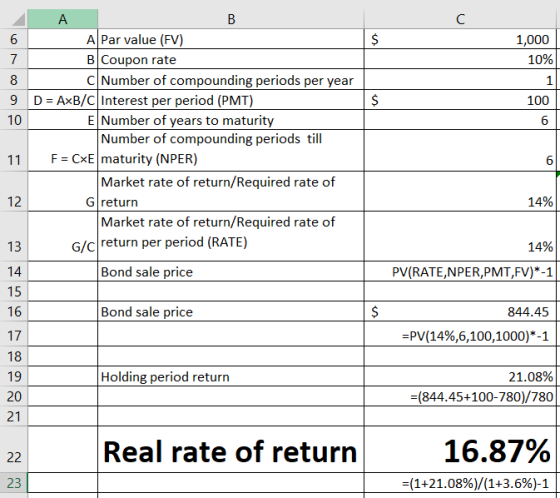560x498 pixels.
Task: Click the Select All corner triangle
Action: click(19, 19)
